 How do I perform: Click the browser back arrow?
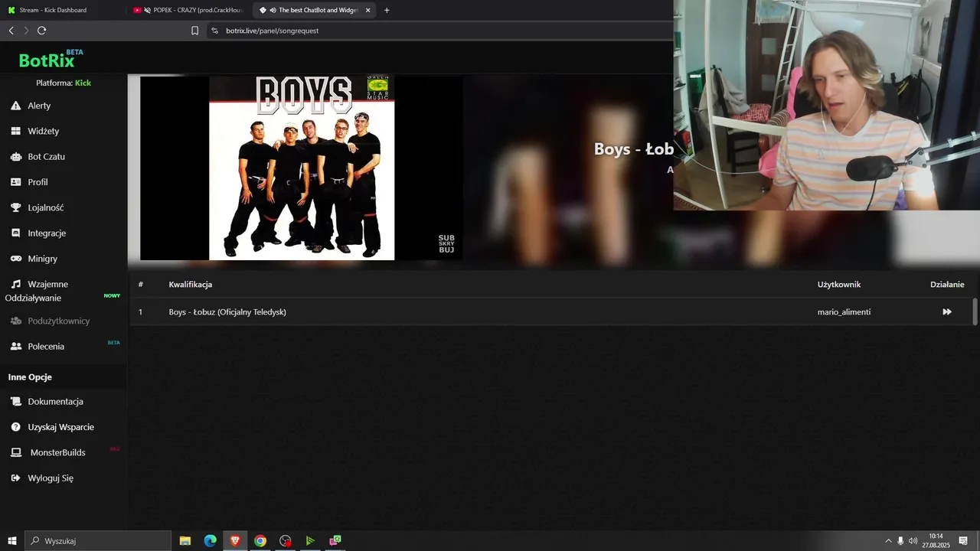[11, 31]
